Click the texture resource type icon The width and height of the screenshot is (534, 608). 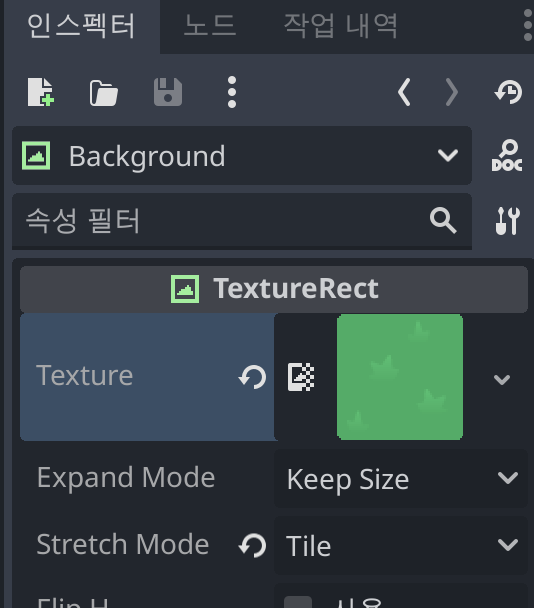[301, 377]
